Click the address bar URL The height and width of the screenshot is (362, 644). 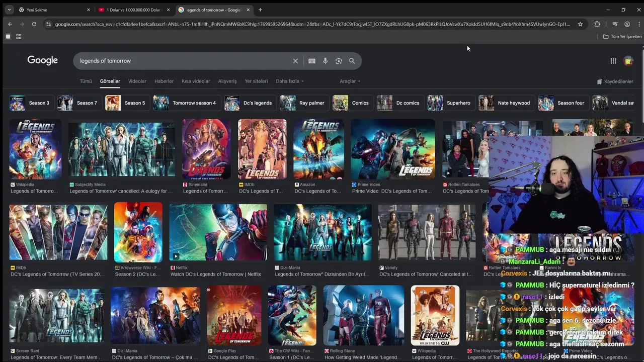click(312, 24)
